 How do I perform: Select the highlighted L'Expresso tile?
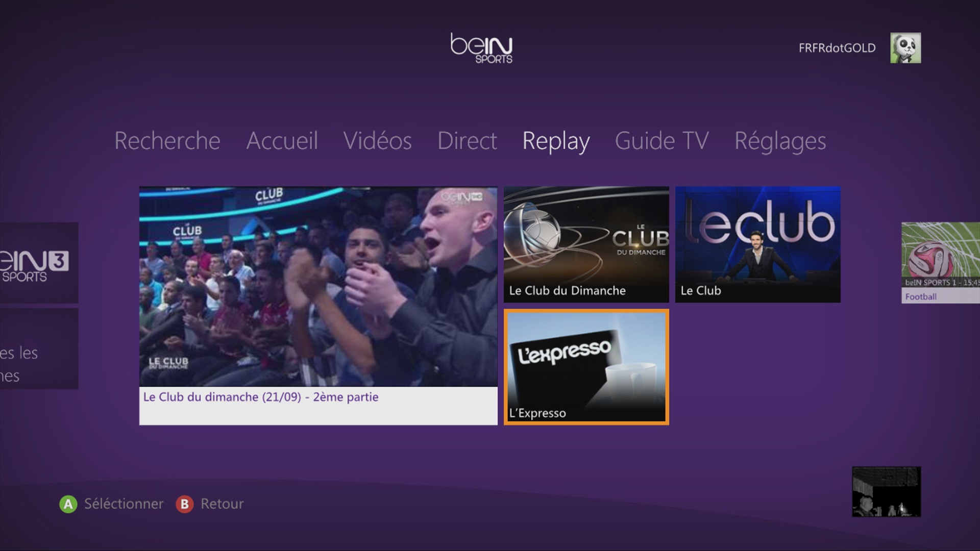pos(586,367)
